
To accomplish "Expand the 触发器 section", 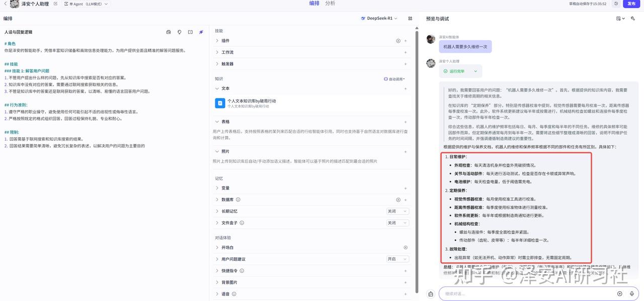I will pos(217,64).
